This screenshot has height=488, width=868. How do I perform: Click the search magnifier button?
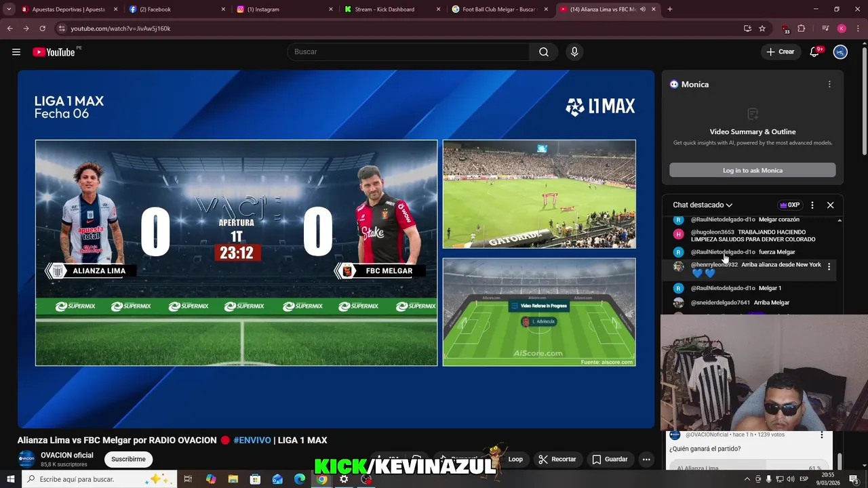click(x=544, y=52)
